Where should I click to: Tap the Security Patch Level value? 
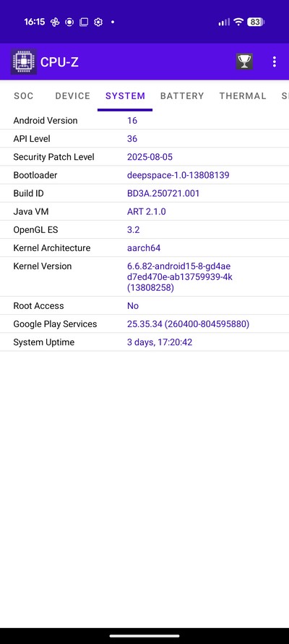click(150, 157)
